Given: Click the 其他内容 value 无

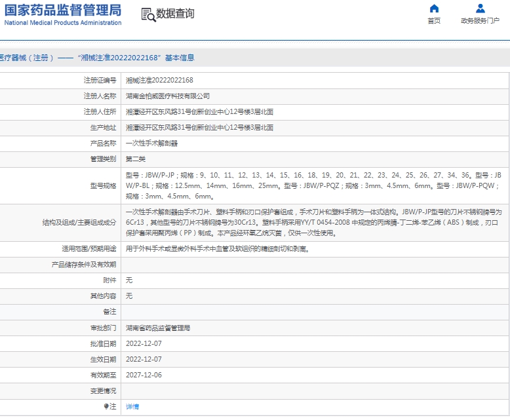Looking at the screenshot, I should click(129, 296).
